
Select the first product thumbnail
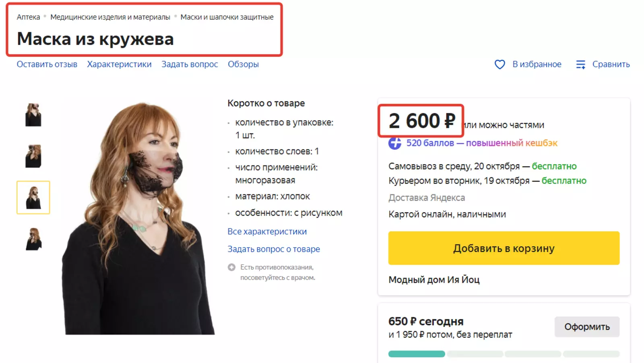click(33, 115)
